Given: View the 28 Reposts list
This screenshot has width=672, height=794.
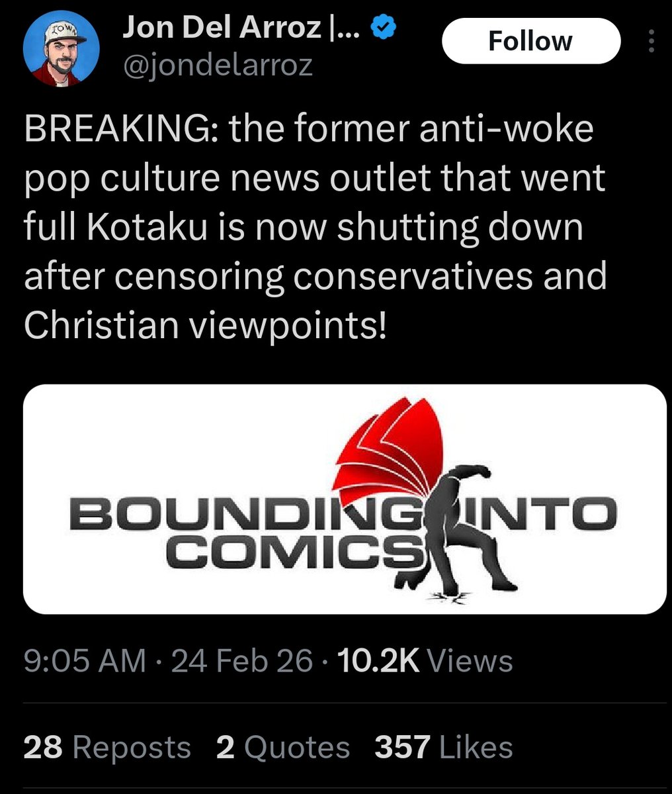Looking at the screenshot, I should (107, 747).
